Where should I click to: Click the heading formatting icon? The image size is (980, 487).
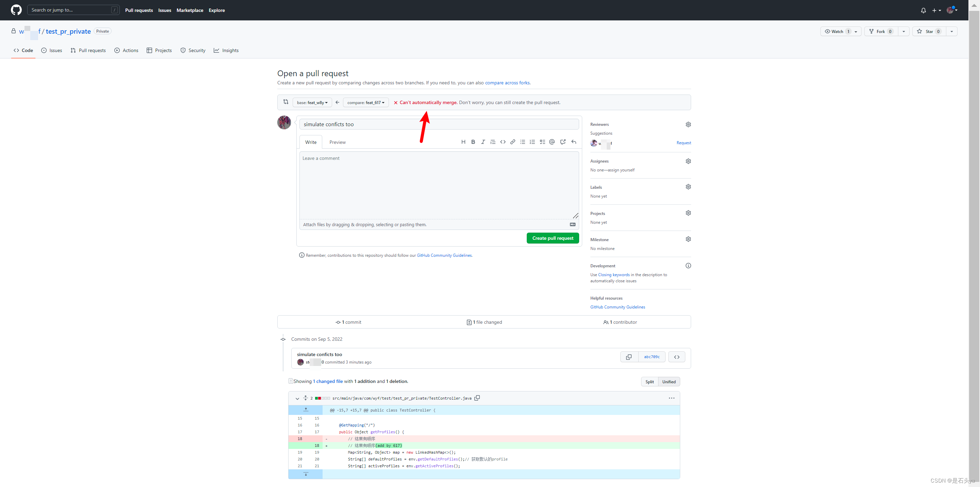tap(462, 142)
